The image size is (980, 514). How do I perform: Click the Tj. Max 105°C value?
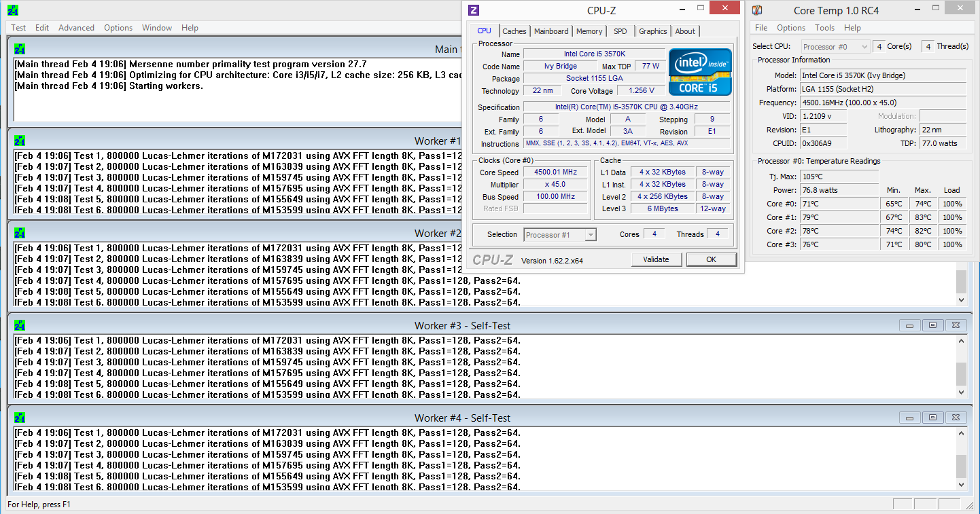click(x=839, y=177)
